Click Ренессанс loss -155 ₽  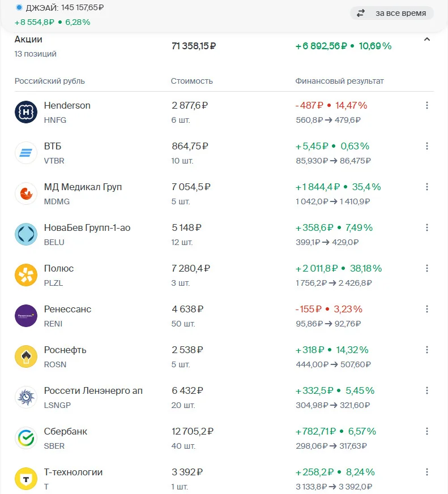[308, 309]
